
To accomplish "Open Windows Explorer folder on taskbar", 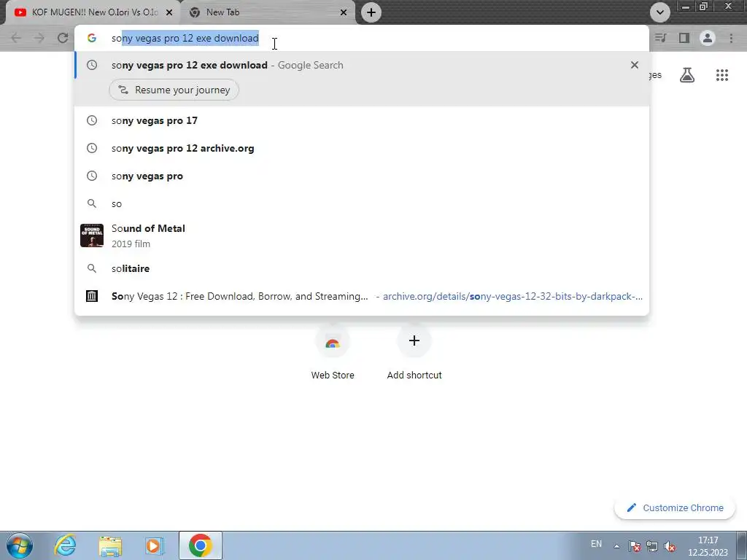I will pyautogui.click(x=110, y=545).
